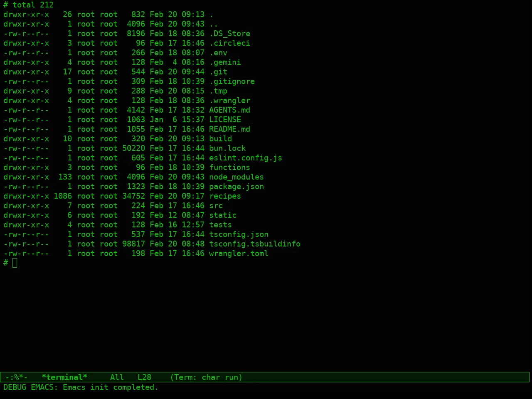Click size 98817 of tsconfig.tsbuildinfo
Screen dimensions: 532x399
coord(134,244)
